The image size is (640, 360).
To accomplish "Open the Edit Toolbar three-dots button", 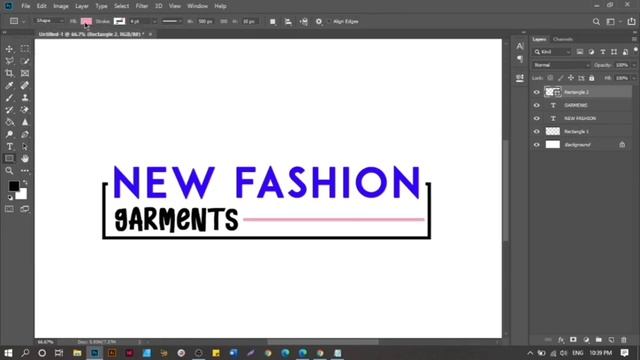I will [25, 171].
